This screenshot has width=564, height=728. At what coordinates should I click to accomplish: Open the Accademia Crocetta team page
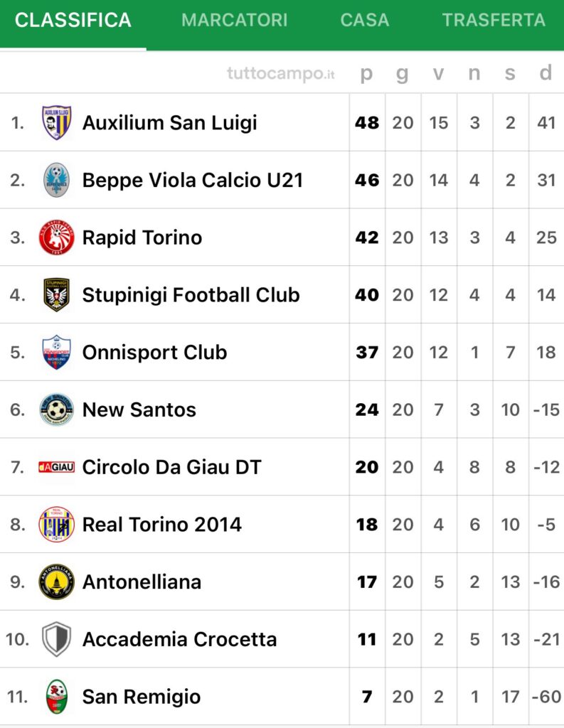(x=179, y=639)
